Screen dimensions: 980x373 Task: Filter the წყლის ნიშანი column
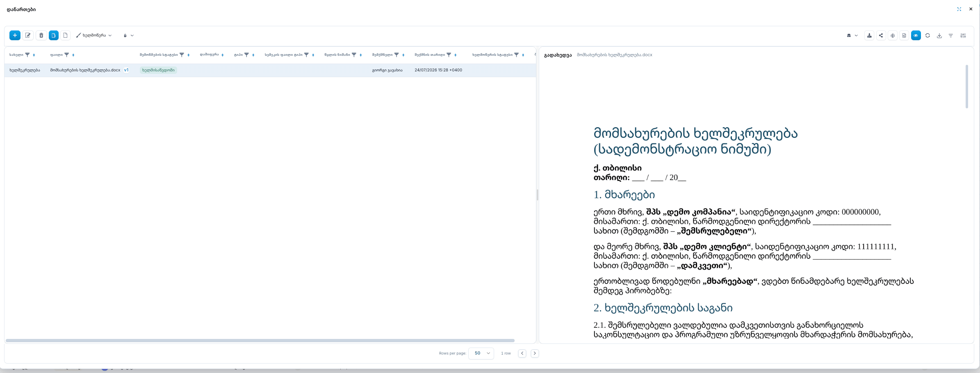[x=354, y=55]
